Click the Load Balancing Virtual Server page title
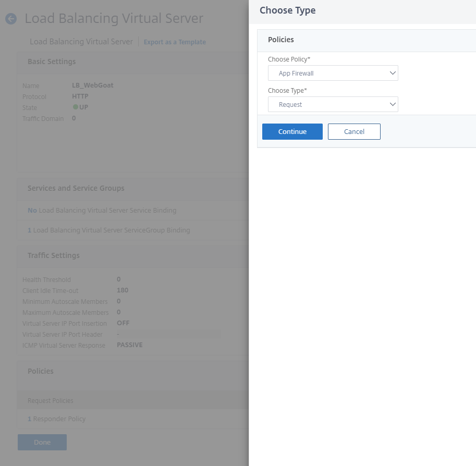The height and width of the screenshot is (466, 476). (x=114, y=19)
